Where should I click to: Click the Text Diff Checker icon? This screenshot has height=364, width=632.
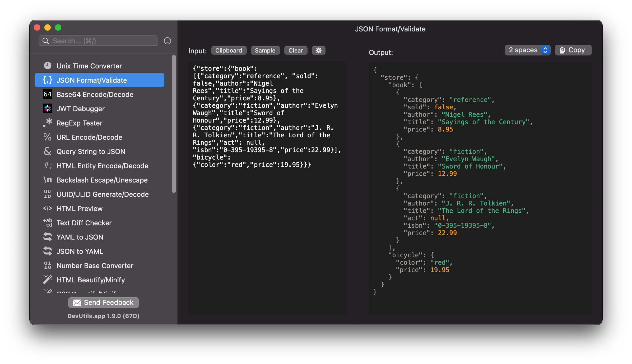coord(48,223)
